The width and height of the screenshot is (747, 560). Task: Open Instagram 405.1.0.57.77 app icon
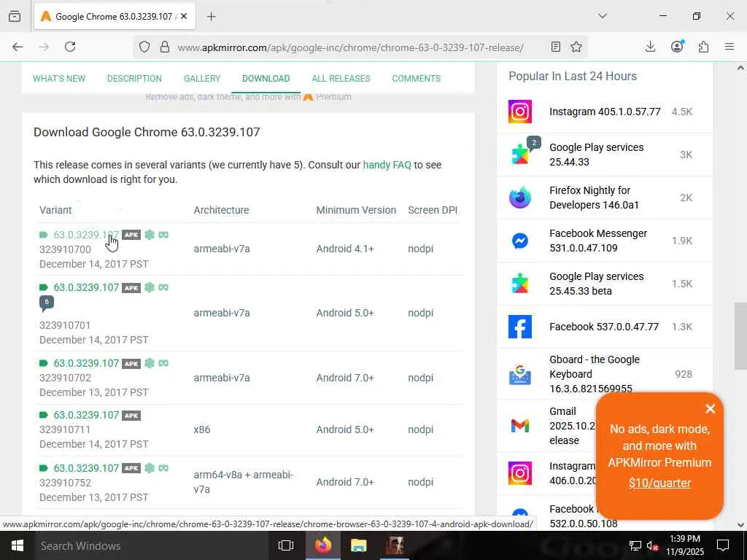[x=519, y=112]
